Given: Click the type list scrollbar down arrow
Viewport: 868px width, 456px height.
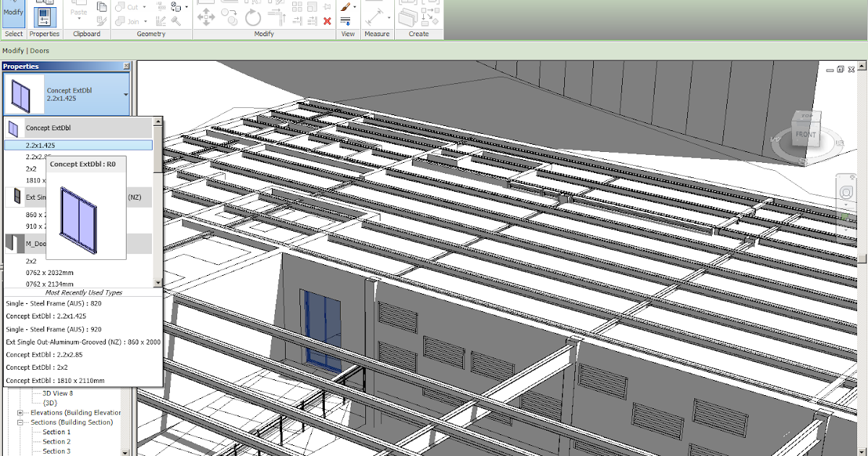Looking at the screenshot, I should pos(158,282).
